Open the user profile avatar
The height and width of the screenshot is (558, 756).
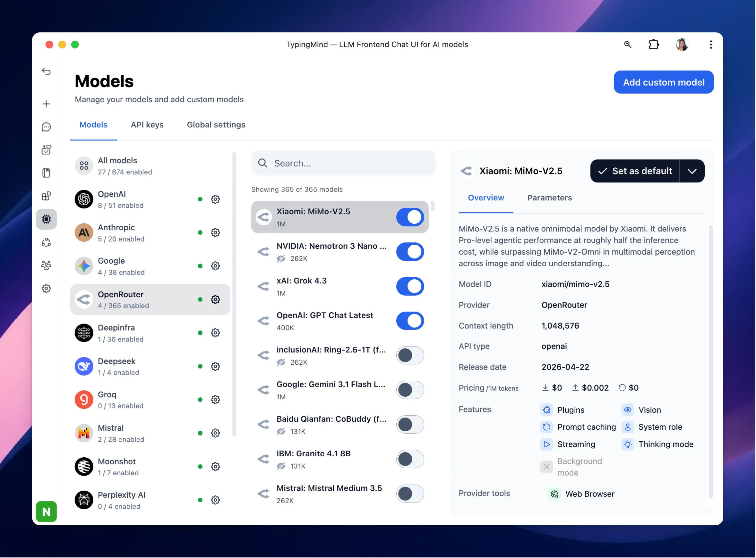[x=682, y=45]
